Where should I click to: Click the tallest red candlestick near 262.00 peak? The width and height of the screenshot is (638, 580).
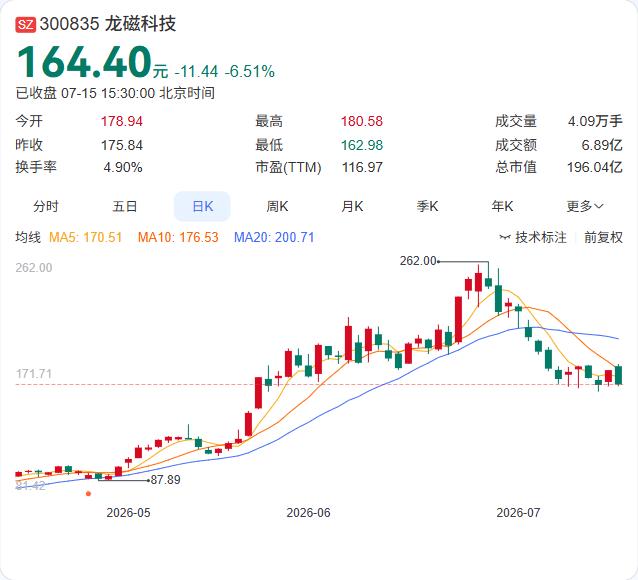coord(459,319)
